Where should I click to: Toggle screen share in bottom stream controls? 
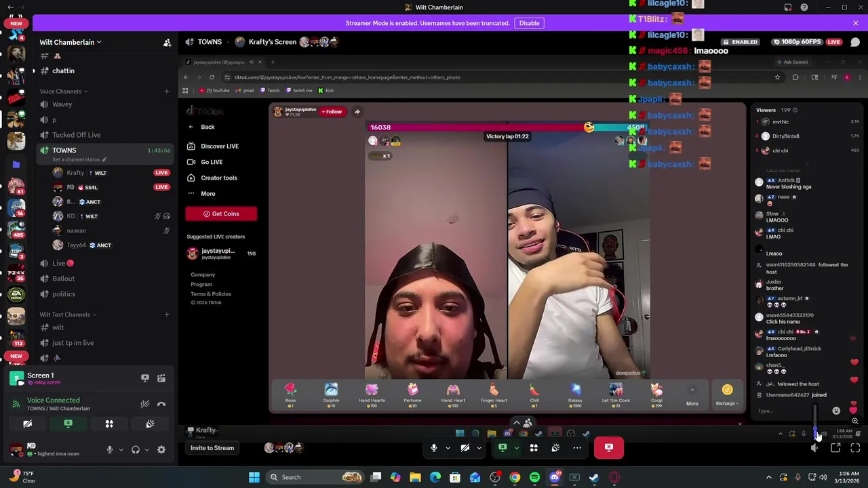click(502, 447)
